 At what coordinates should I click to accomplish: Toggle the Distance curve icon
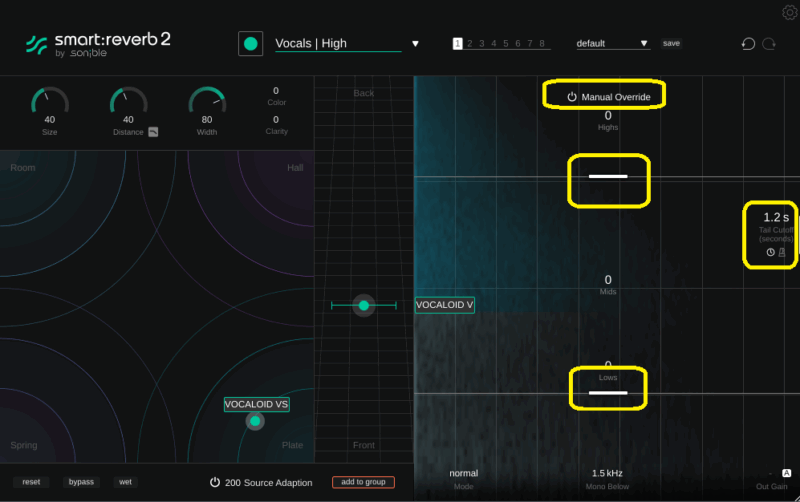153,132
